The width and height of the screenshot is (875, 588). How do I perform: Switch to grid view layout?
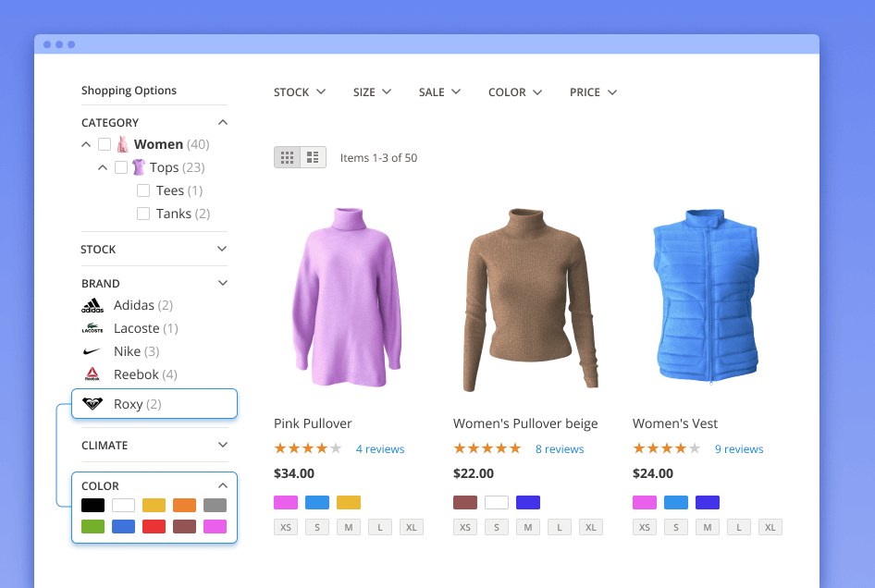click(287, 157)
